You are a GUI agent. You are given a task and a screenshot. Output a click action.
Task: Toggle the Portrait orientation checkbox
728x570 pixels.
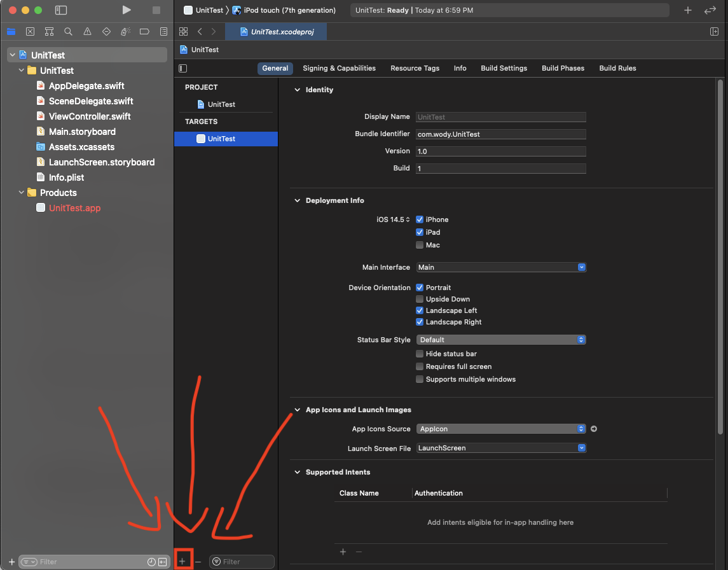[420, 288]
